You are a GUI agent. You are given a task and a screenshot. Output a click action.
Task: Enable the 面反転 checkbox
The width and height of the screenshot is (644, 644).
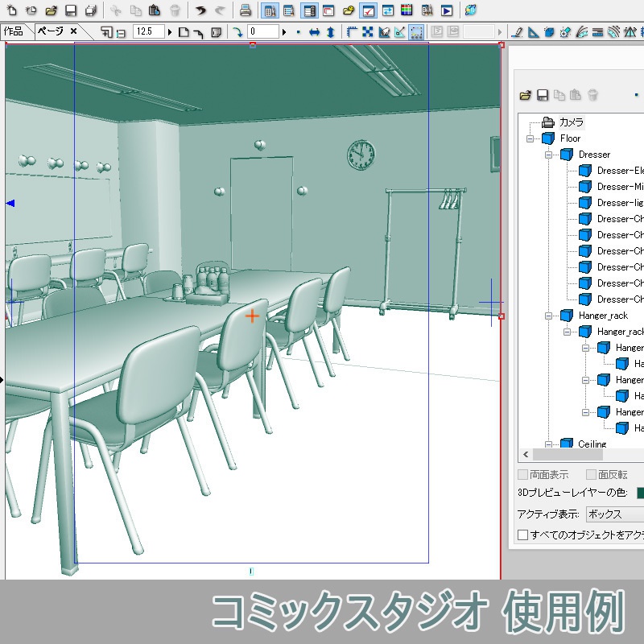coord(591,474)
